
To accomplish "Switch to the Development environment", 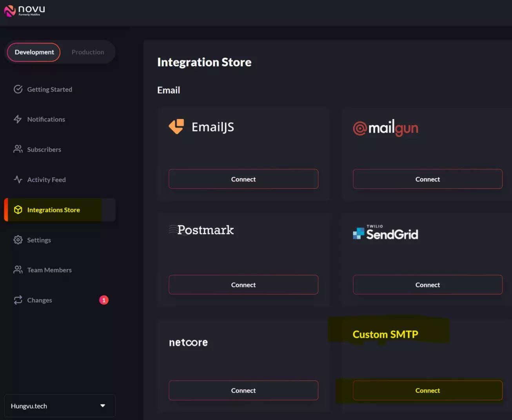I will tap(34, 52).
